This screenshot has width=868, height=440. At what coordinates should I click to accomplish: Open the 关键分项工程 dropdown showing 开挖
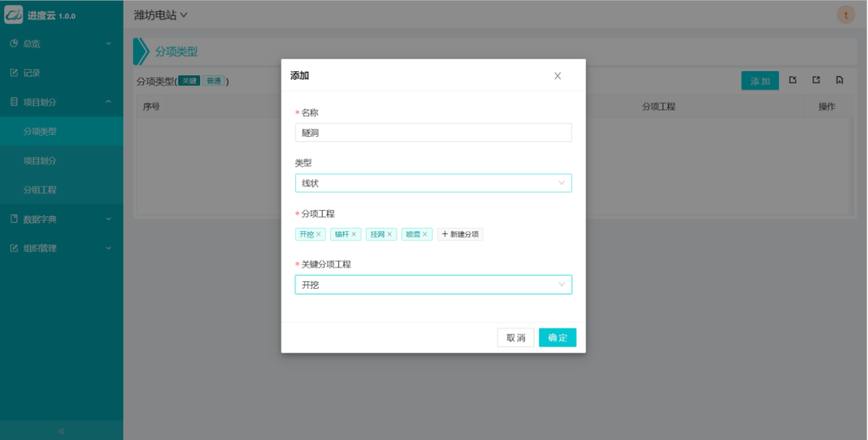pos(433,285)
